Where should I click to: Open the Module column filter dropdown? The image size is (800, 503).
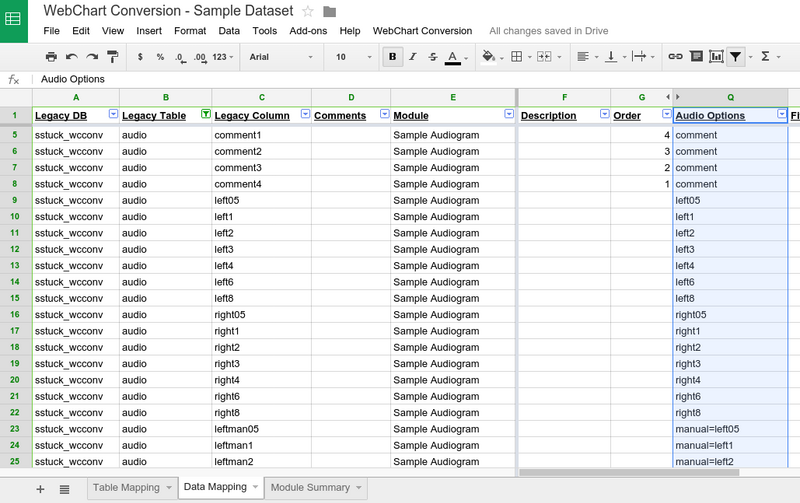pos(509,115)
